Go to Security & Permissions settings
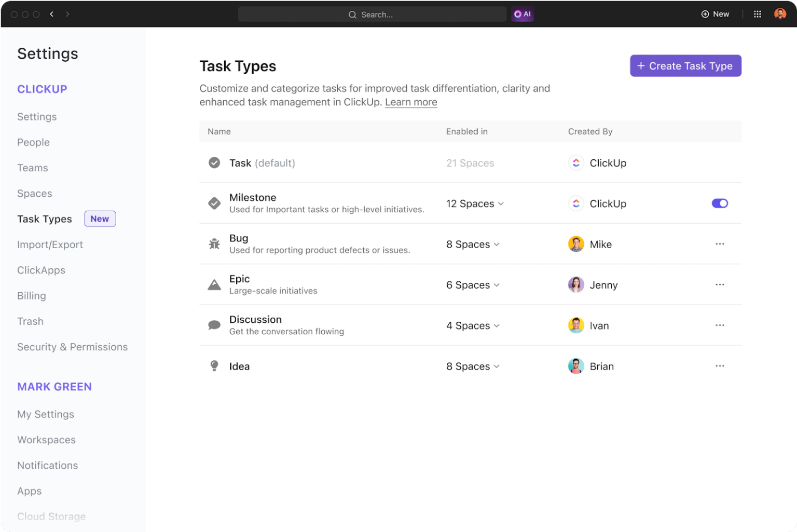The width and height of the screenshot is (797, 532). click(x=72, y=347)
